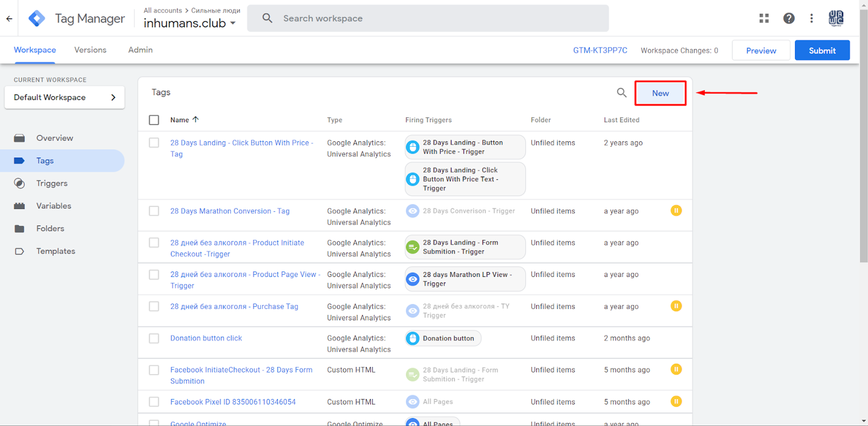Screen dimensions: 868x426
Task: Open Triggers in the sidebar
Action: coord(52,183)
